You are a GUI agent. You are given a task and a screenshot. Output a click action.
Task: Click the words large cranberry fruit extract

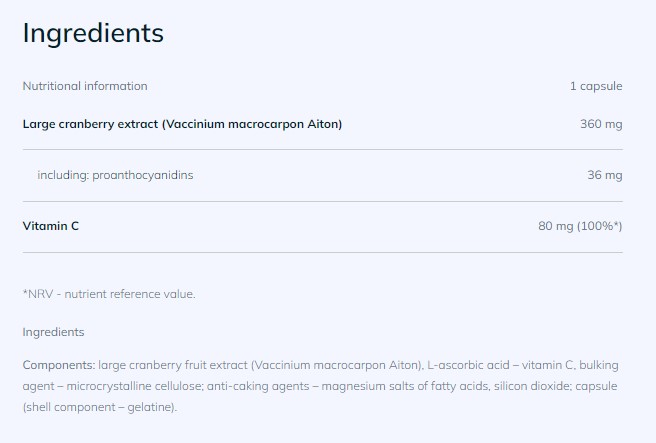(152, 366)
